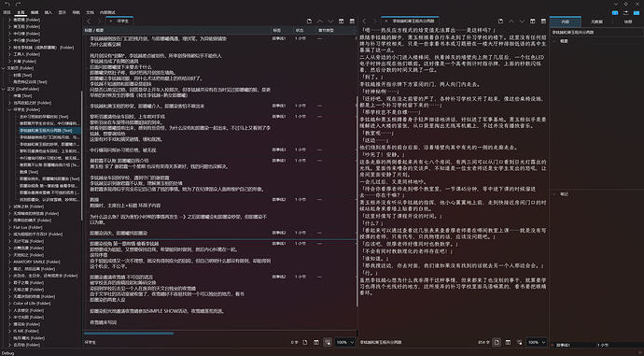Go to previous document in left editor
The width and height of the screenshot is (644, 356).
(320, 21)
